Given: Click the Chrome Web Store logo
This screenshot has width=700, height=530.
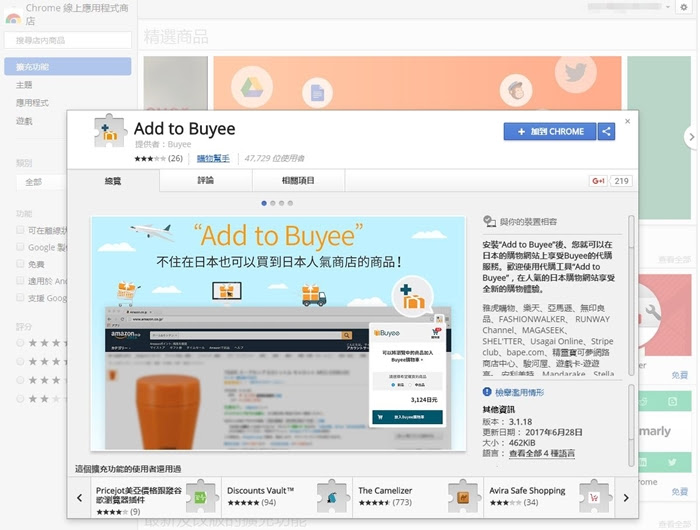Looking at the screenshot, I should pyautogui.click(x=13, y=17).
